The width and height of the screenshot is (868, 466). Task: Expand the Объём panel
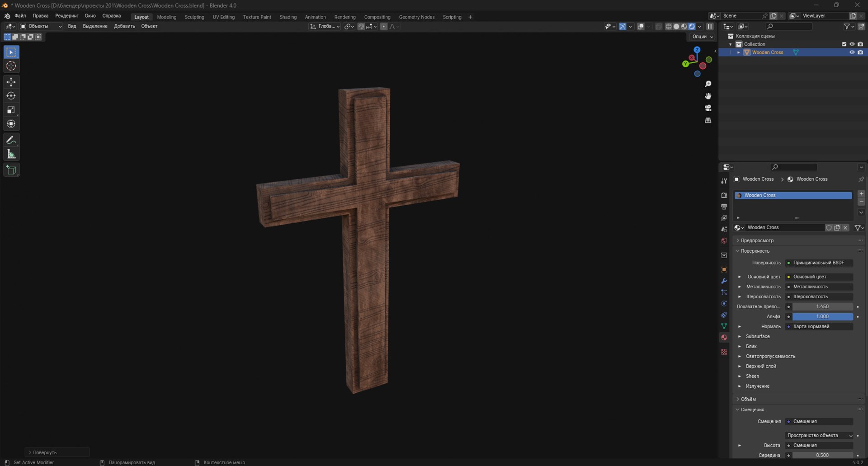pos(748,399)
